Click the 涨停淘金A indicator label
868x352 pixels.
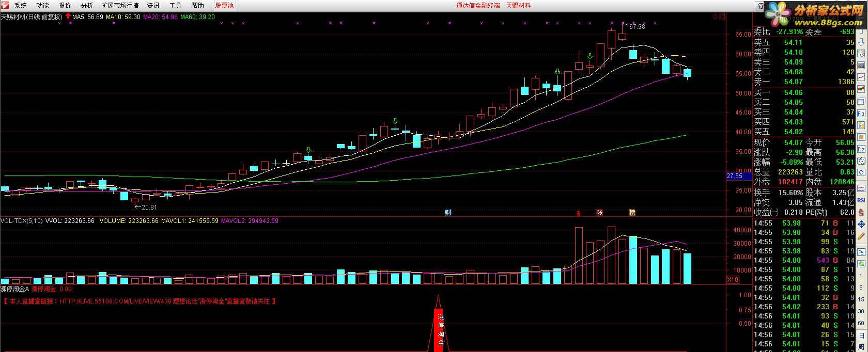(x=15, y=289)
